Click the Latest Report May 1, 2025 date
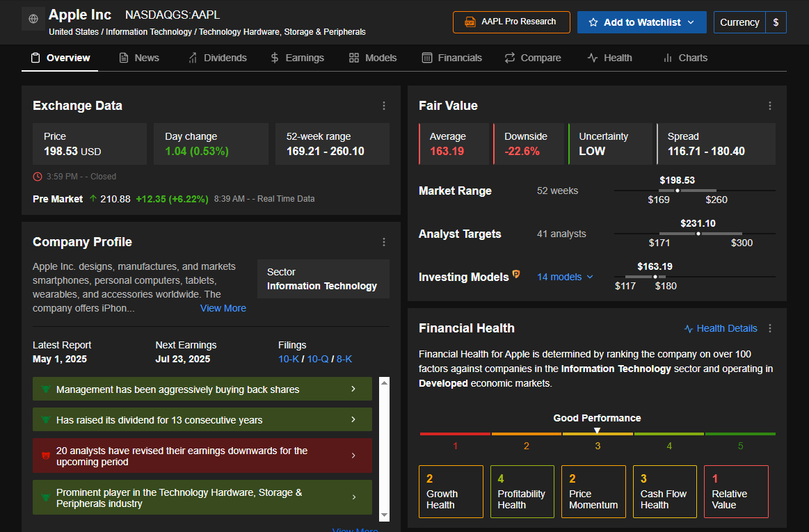This screenshot has height=532, width=809. (60, 359)
